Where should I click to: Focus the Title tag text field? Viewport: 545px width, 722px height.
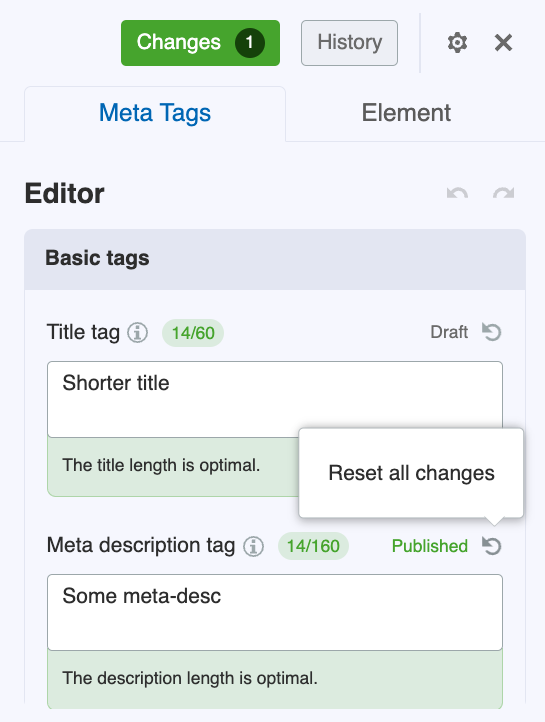pyautogui.click(x=275, y=399)
